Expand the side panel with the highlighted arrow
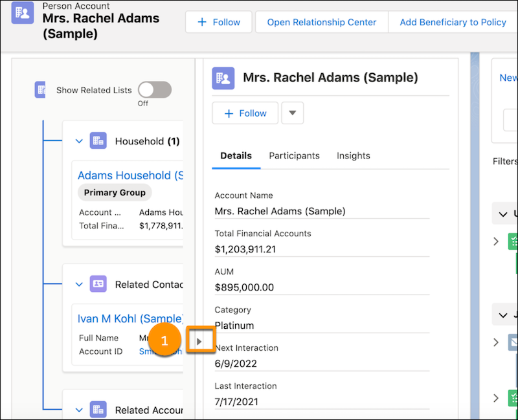This screenshot has width=518, height=420. pos(200,340)
